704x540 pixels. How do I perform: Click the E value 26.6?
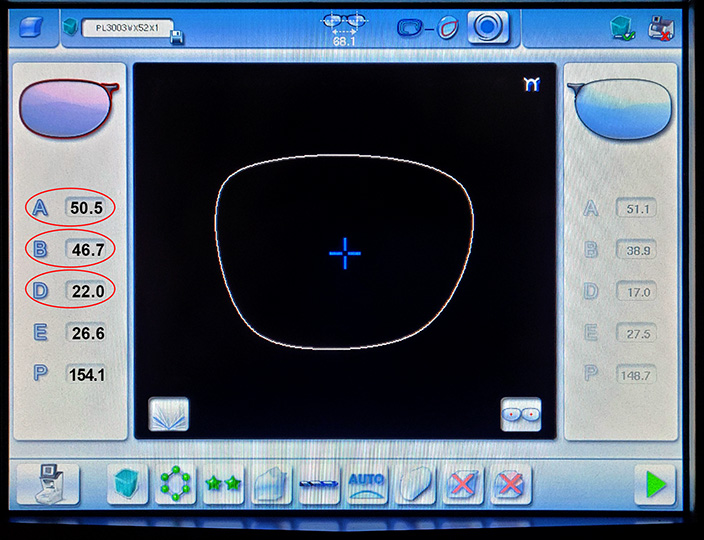86,333
